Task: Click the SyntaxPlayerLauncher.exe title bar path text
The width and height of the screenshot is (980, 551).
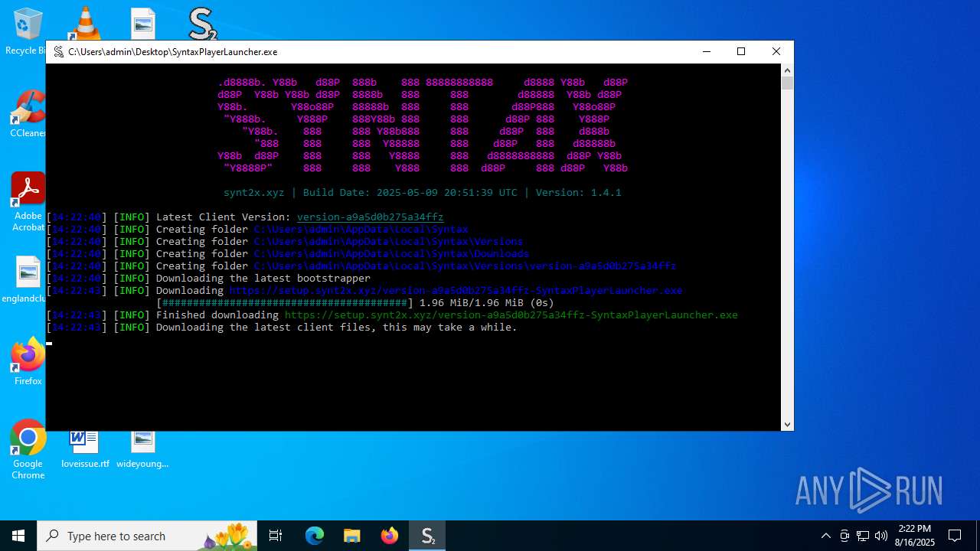Action: 172,52
